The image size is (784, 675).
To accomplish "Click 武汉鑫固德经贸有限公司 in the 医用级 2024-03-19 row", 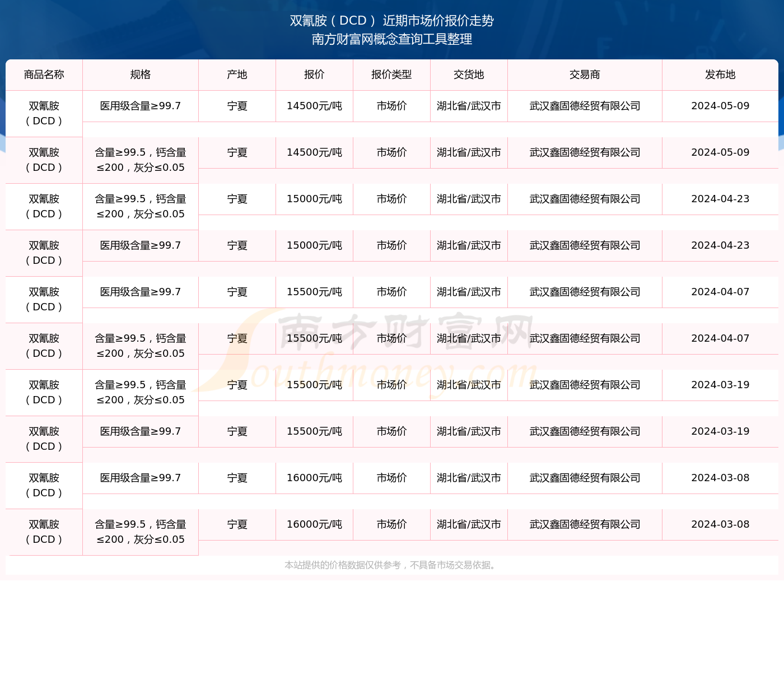I will [x=585, y=431].
